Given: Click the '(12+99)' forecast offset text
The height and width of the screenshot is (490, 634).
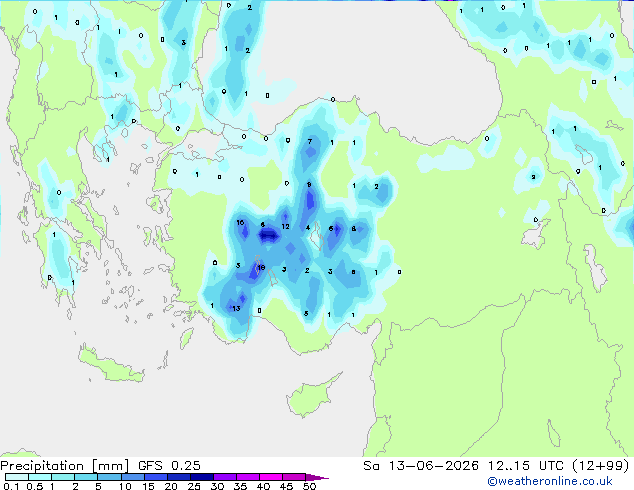Looking at the screenshot, I should click(601, 466).
